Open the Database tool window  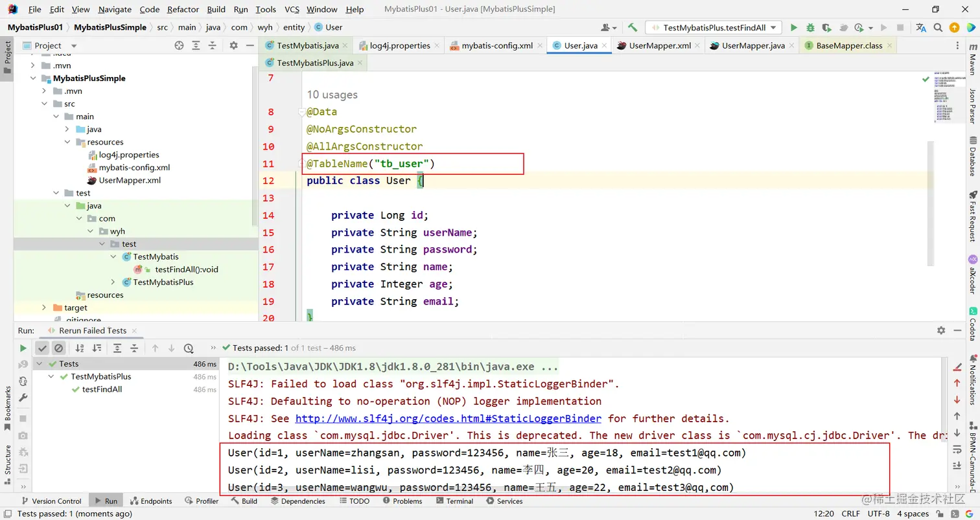click(x=972, y=155)
